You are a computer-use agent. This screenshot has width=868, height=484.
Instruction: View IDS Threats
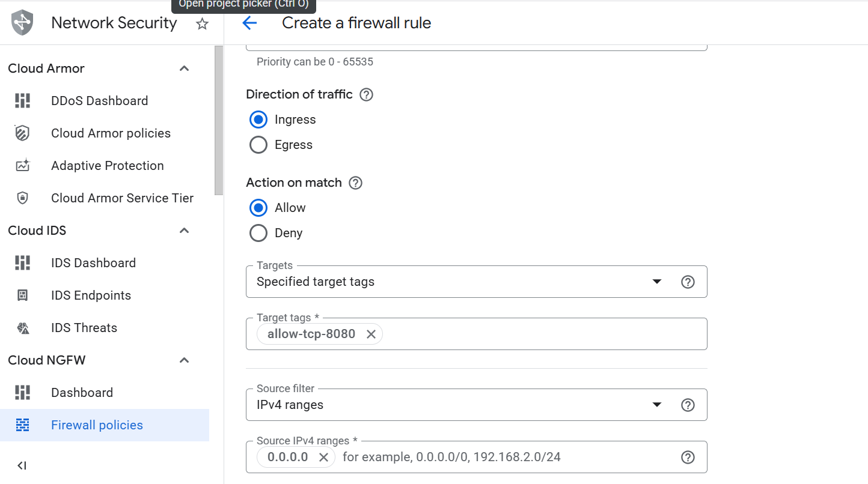click(84, 327)
